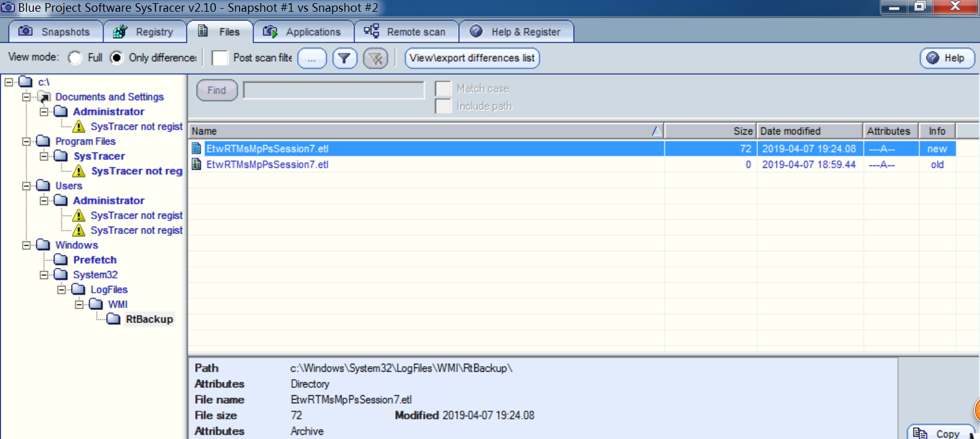Click the Snapshots tab camera icon
The image size is (980, 439).
pyautogui.click(x=25, y=31)
